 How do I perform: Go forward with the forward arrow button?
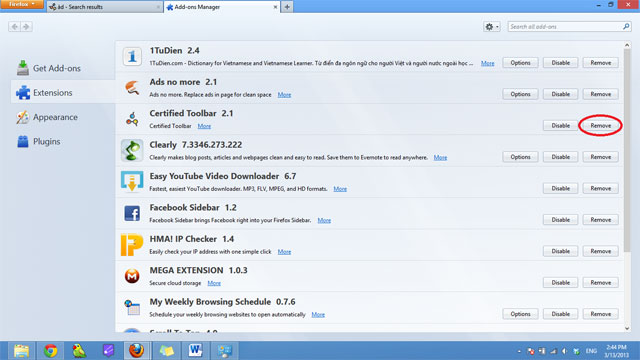tap(26, 27)
